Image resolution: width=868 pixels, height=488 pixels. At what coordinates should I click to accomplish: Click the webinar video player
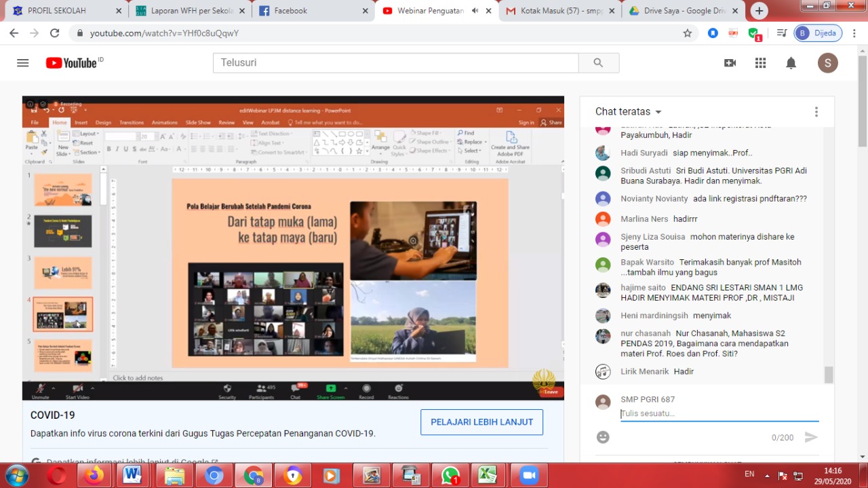(x=293, y=248)
